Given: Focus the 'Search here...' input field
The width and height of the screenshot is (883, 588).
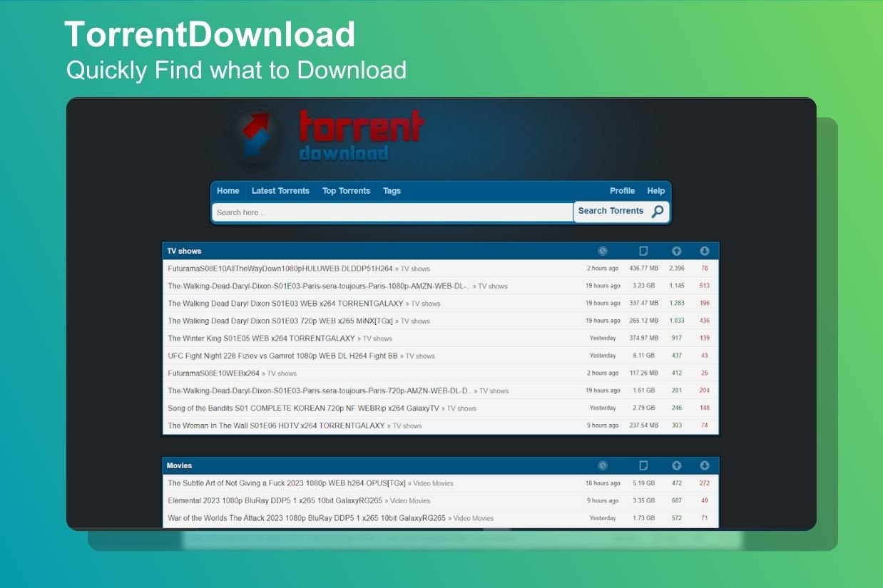Looking at the screenshot, I should tap(392, 212).
